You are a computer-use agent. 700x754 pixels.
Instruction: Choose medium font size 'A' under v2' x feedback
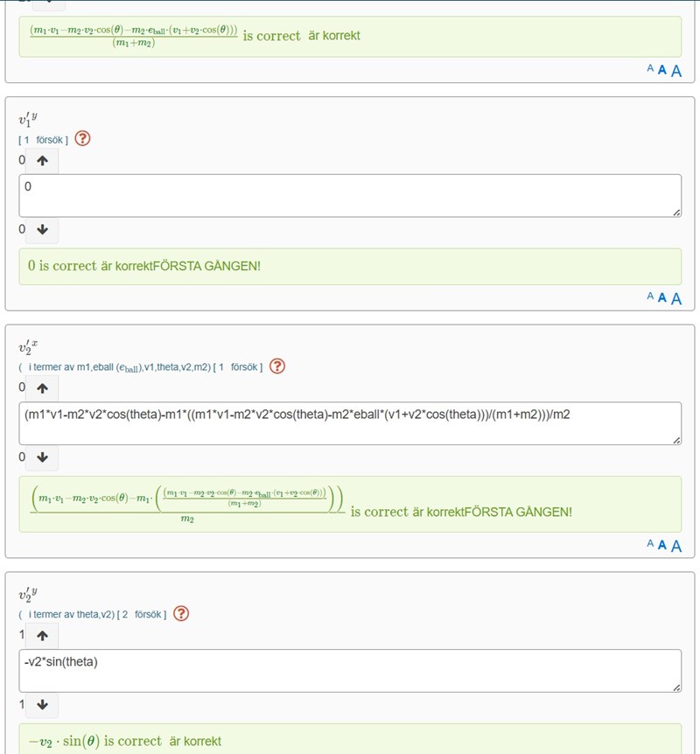pyautogui.click(x=662, y=545)
